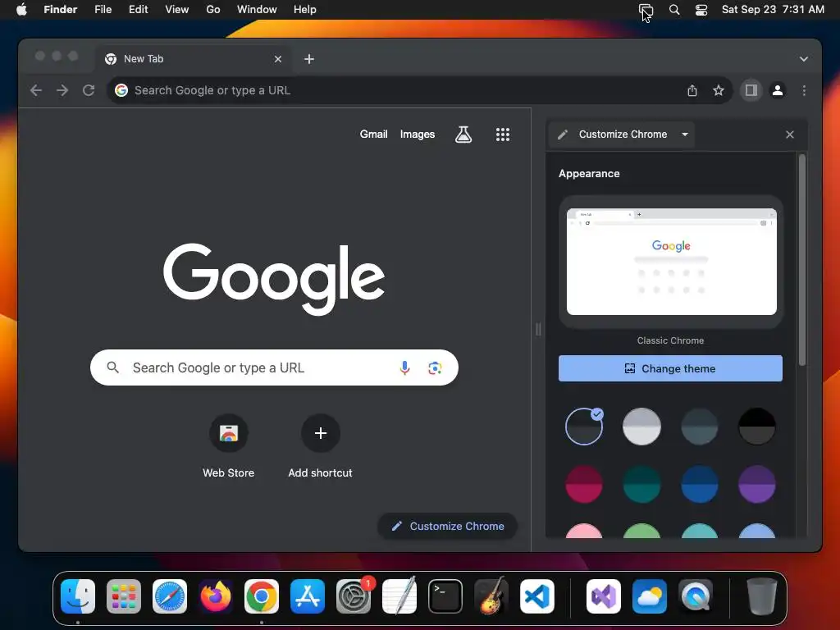The height and width of the screenshot is (630, 840).
Task: Open the Finder menu
Action: click(60, 10)
